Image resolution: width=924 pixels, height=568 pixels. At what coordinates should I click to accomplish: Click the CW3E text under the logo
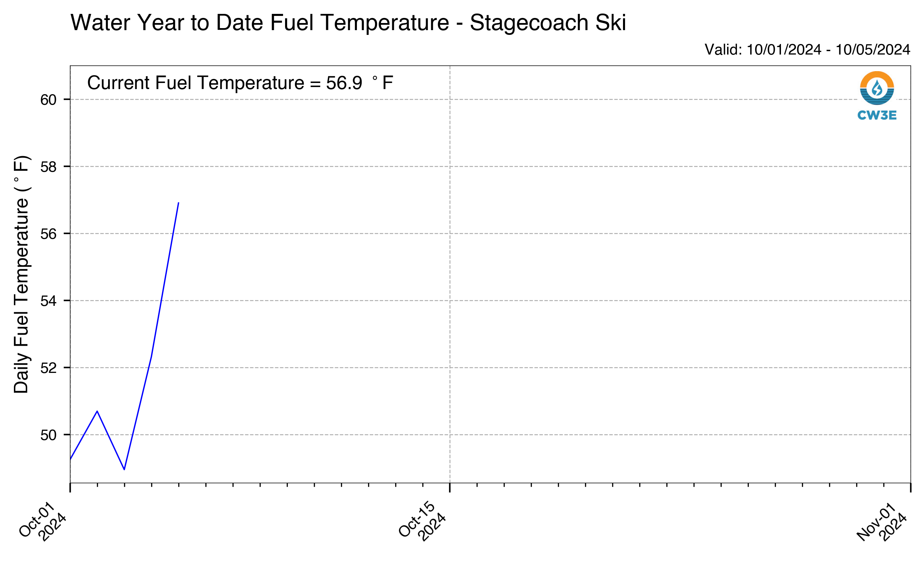click(877, 115)
